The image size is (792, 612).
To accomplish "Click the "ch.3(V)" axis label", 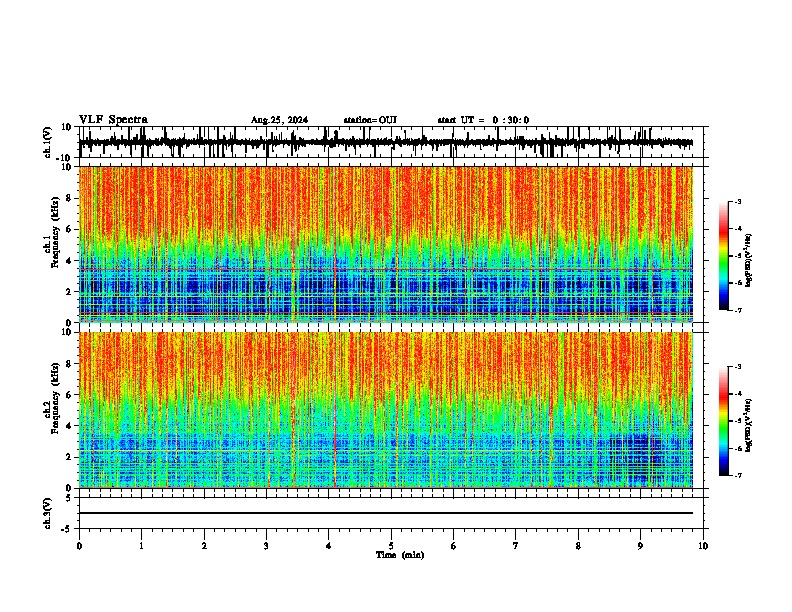I will [48, 513].
